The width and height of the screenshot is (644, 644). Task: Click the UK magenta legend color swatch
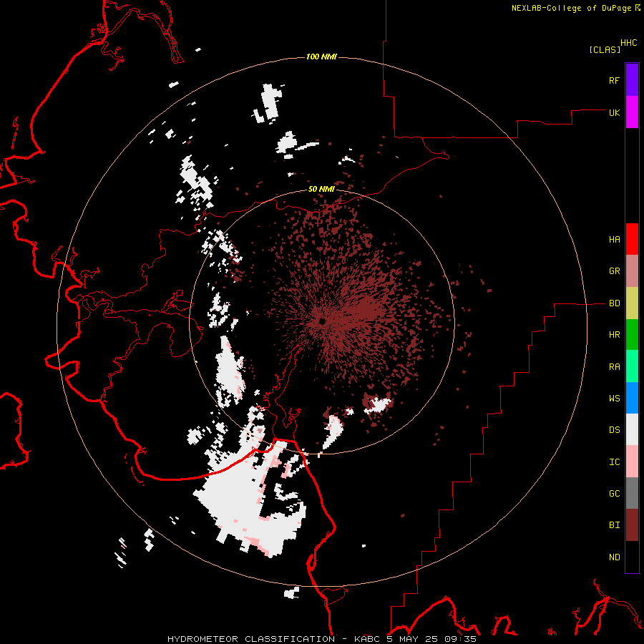coord(632,112)
